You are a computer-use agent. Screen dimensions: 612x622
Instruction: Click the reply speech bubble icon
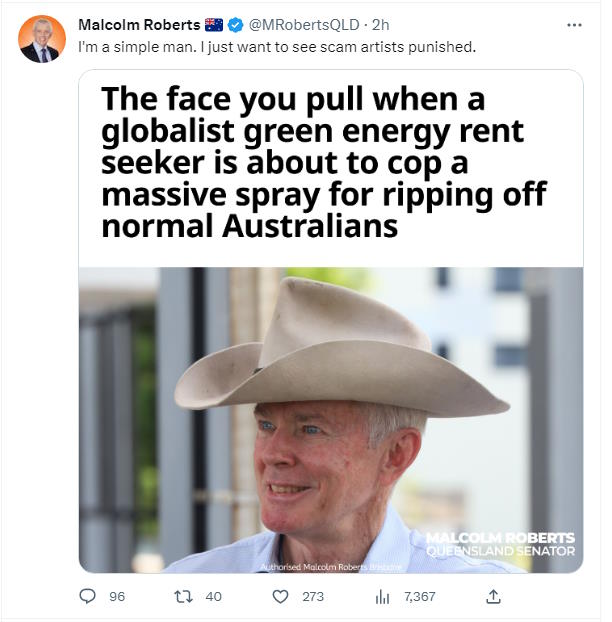pyautogui.click(x=87, y=596)
